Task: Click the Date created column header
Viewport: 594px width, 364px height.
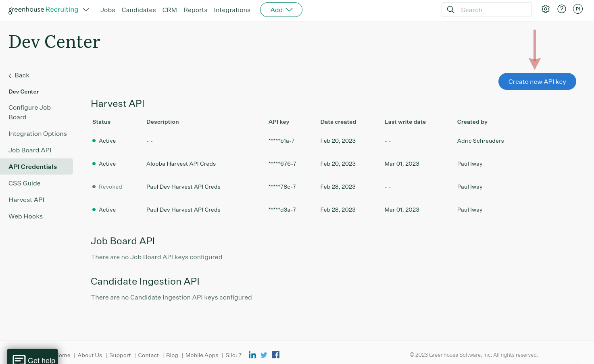Action: 338,122
